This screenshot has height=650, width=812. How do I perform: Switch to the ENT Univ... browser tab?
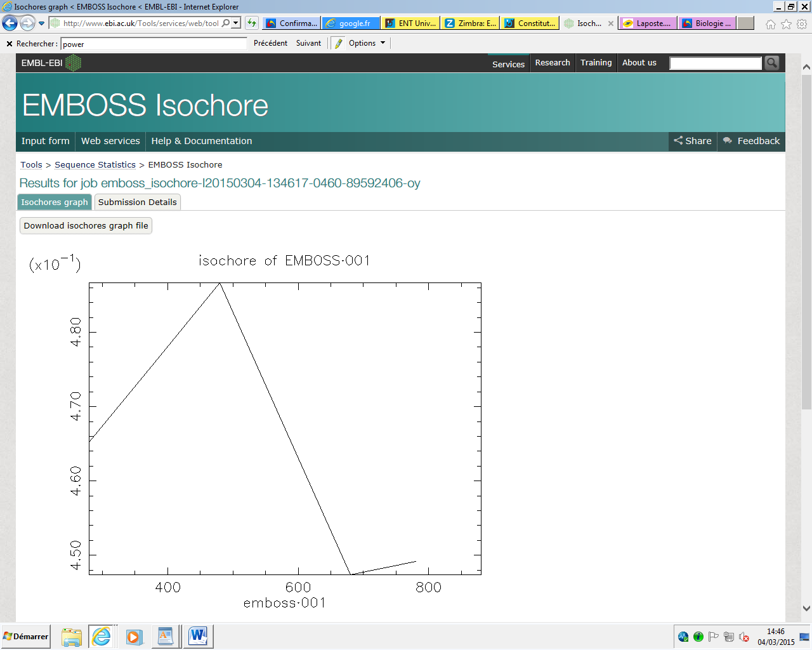(410, 23)
